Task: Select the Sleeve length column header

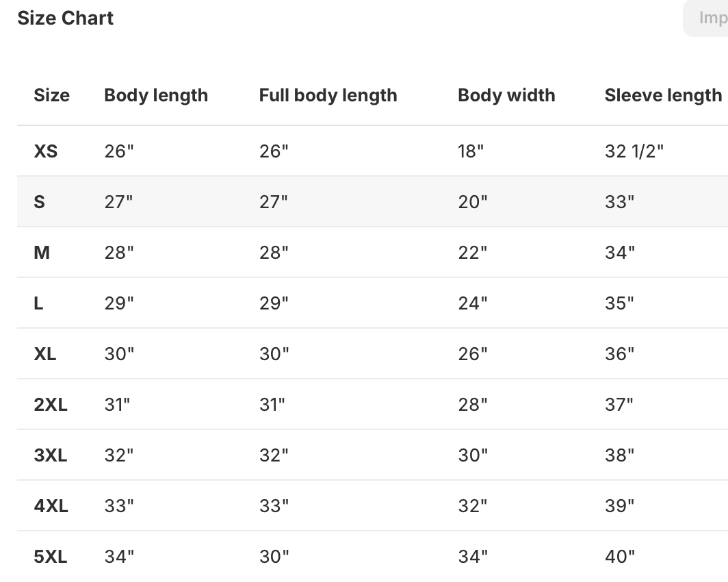Action: (x=663, y=95)
